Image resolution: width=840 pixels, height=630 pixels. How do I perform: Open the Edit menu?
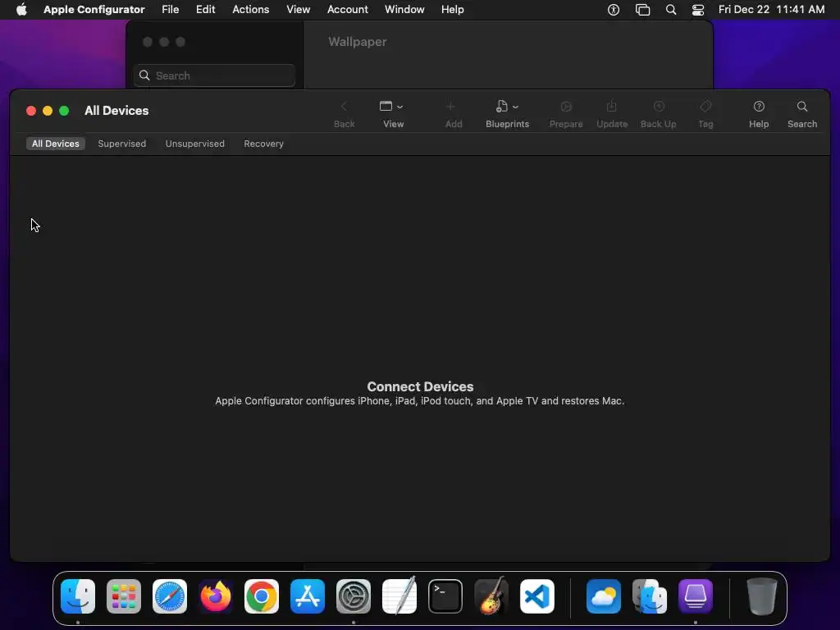205,10
